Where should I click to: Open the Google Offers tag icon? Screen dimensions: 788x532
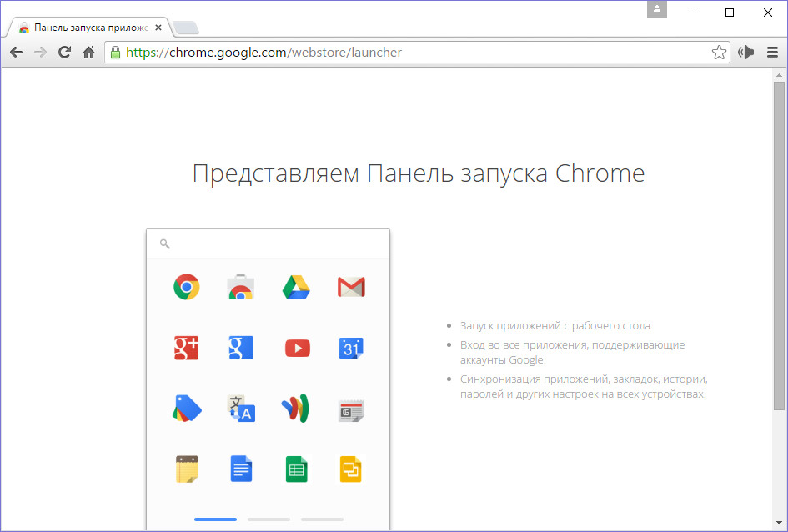187,409
